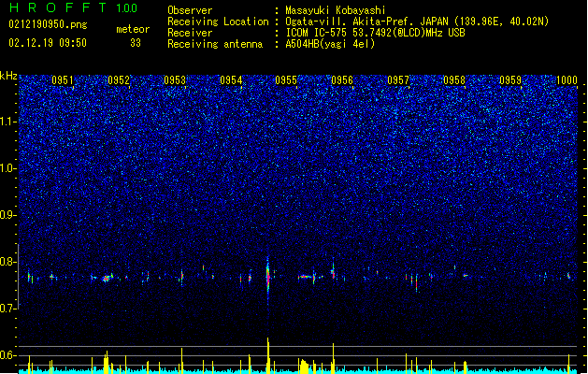588x374 pixels.
Task: Click the 0959 time marker
Action: coord(510,80)
